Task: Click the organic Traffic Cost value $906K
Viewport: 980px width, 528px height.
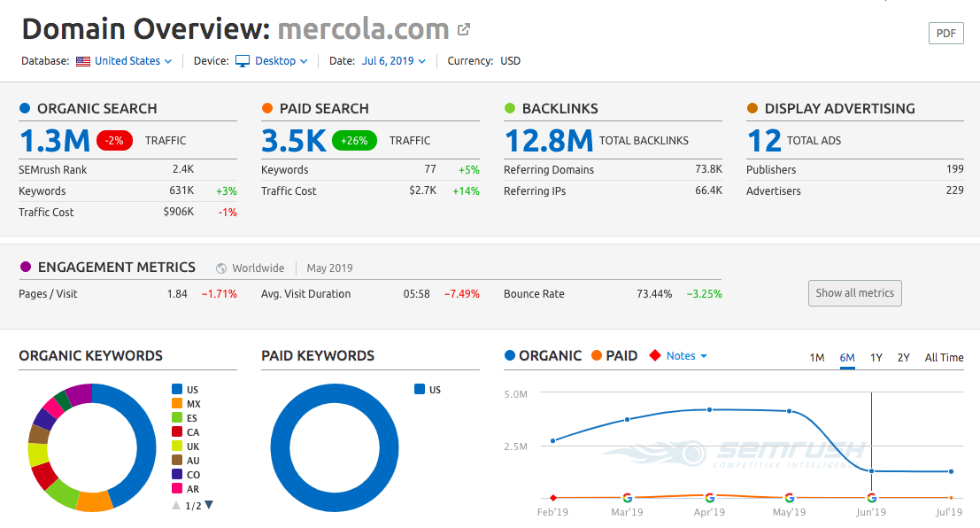Action: pyautogui.click(x=179, y=212)
